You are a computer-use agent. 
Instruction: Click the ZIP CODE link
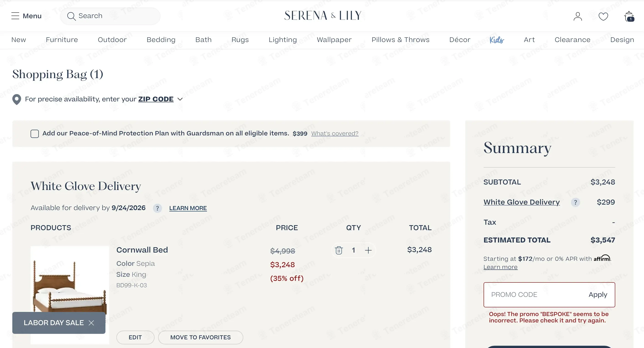tap(156, 99)
